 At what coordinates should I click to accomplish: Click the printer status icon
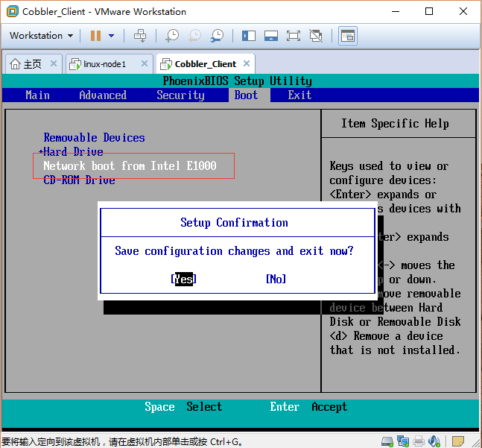(x=419, y=441)
